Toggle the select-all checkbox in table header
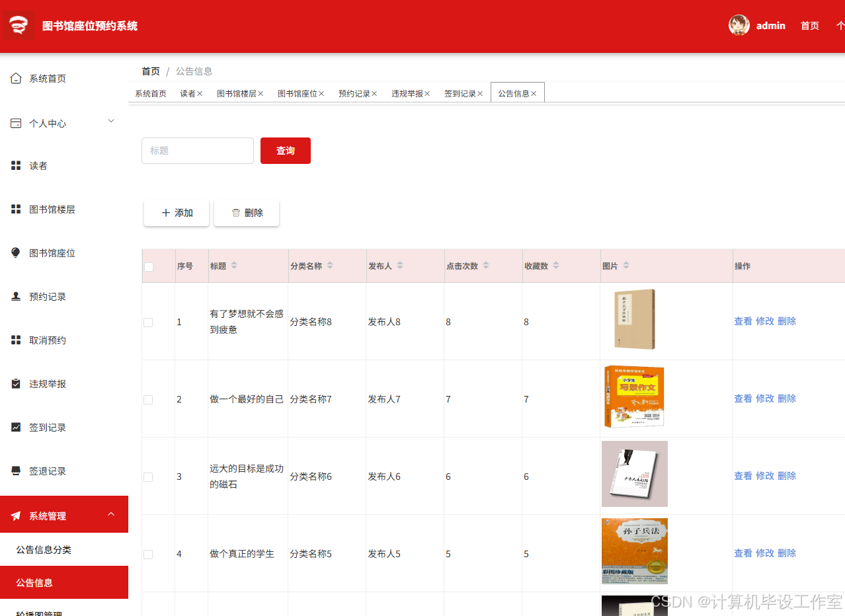The image size is (845, 616). [149, 267]
